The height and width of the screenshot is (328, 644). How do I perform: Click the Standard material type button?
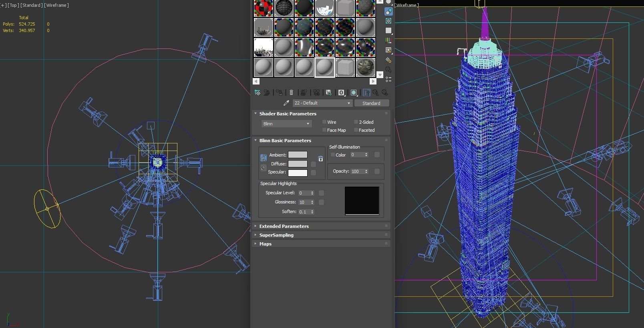click(371, 103)
